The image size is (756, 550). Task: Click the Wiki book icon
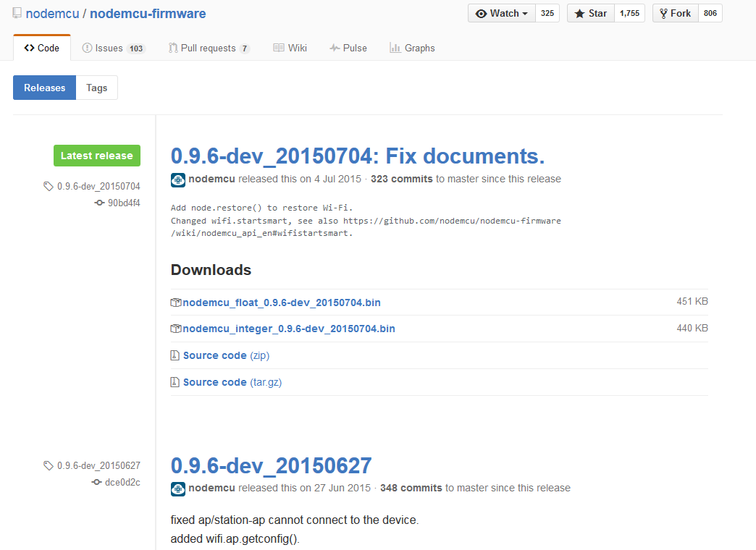click(x=279, y=48)
